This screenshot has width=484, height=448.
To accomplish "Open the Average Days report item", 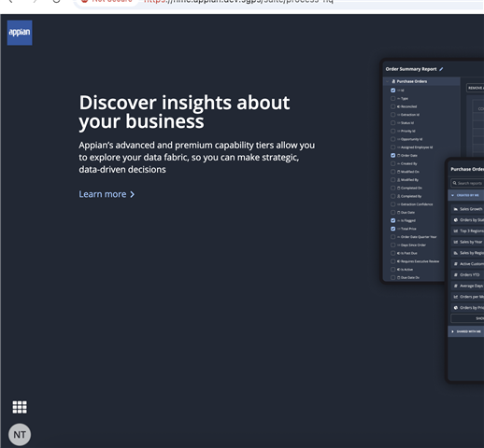I will coord(468,286).
